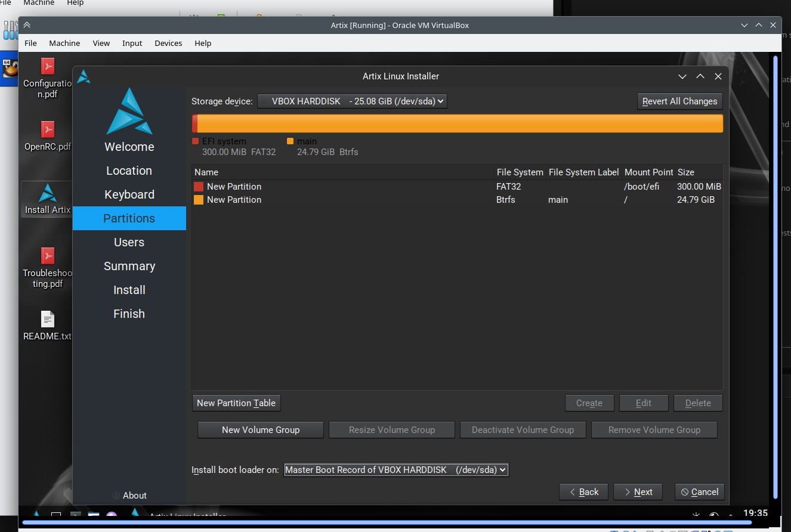Click New Partition Table

236,403
